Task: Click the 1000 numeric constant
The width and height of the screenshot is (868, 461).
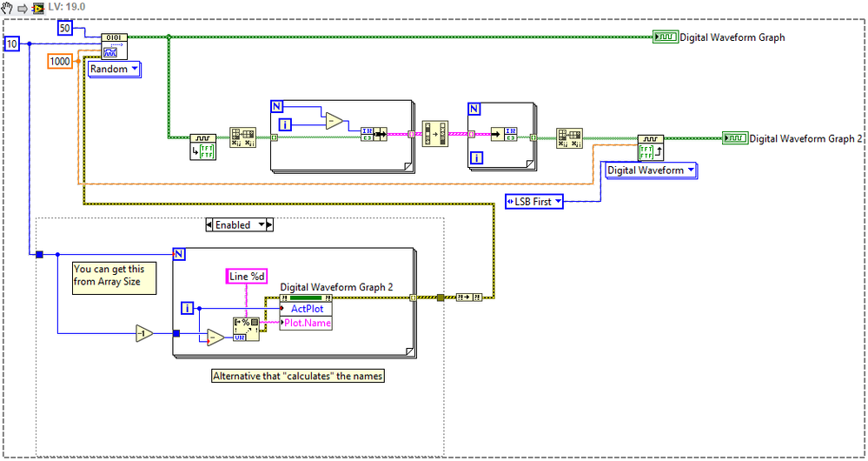Action: [60, 61]
